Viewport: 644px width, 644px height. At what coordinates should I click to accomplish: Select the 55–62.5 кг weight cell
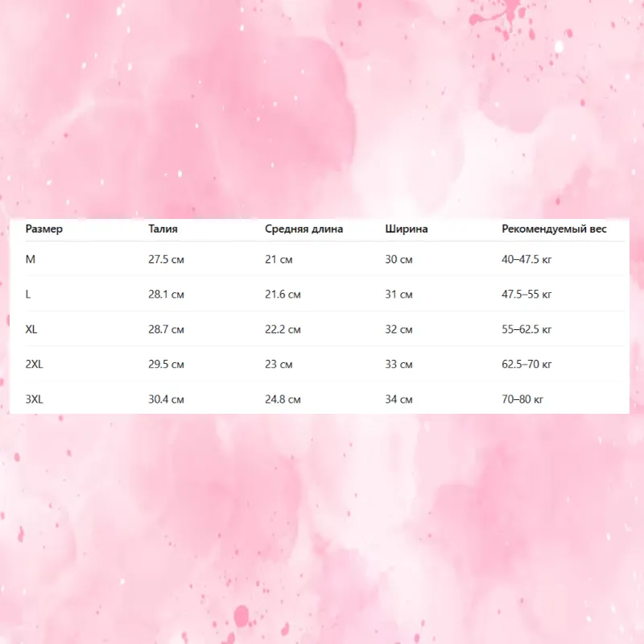[x=527, y=329]
